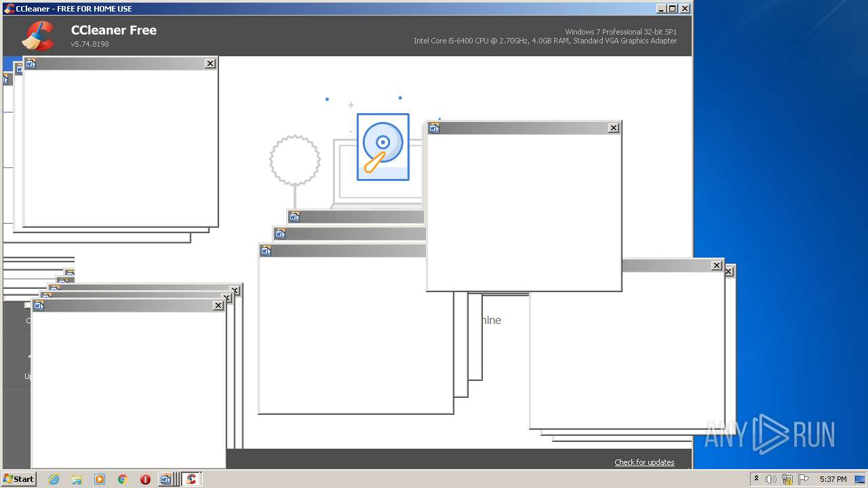The width and height of the screenshot is (868, 488).
Task: Launch Google Chrome from the taskbar
Action: click(x=123, y=479)
